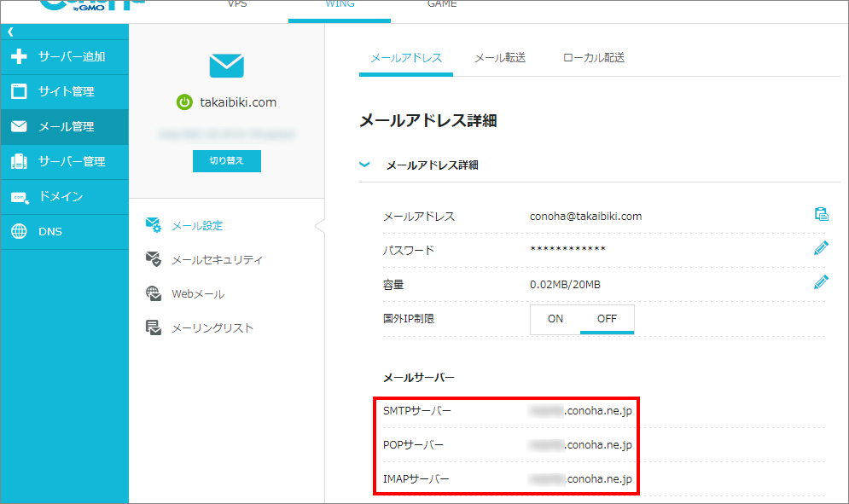Click the POPサーバー hostname value
849x504 pixels.
580,445
